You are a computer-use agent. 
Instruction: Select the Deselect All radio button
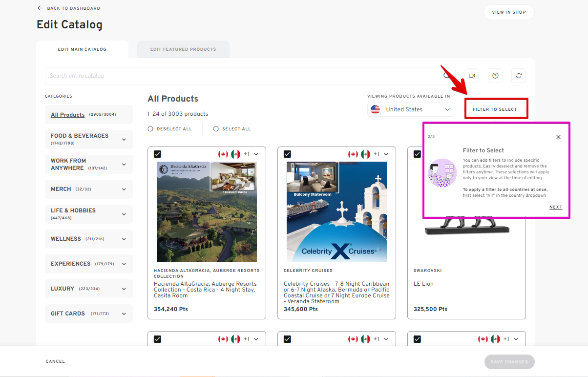[x=150, y=129]
